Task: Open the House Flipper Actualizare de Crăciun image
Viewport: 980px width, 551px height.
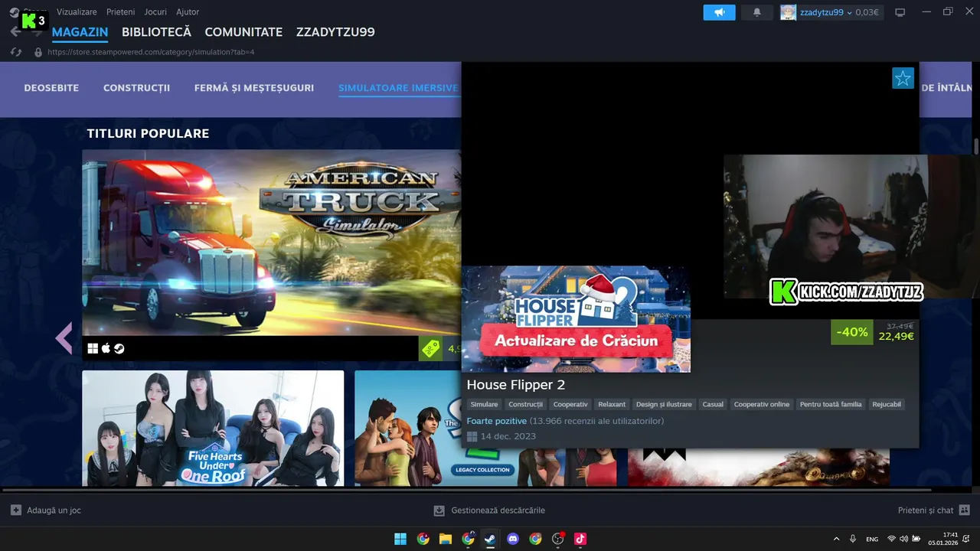Action: click(x=576, y=319)
